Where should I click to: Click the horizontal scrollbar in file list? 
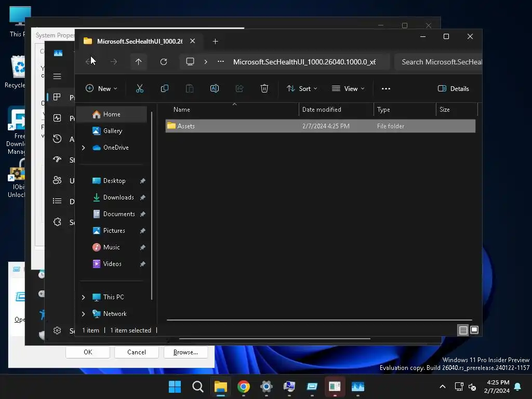click(320, 320)
